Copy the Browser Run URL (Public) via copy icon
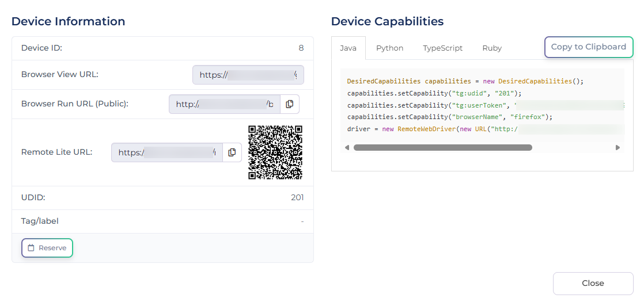 tap(290, 104)
